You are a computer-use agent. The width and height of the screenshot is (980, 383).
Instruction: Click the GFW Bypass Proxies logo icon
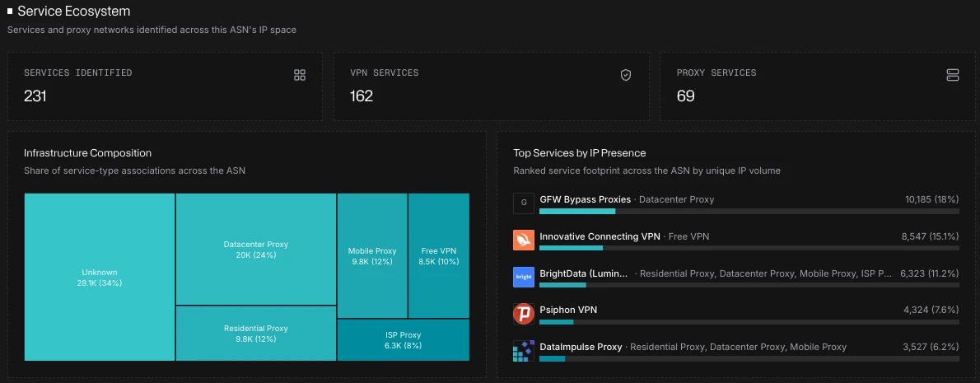coord(524,203)
